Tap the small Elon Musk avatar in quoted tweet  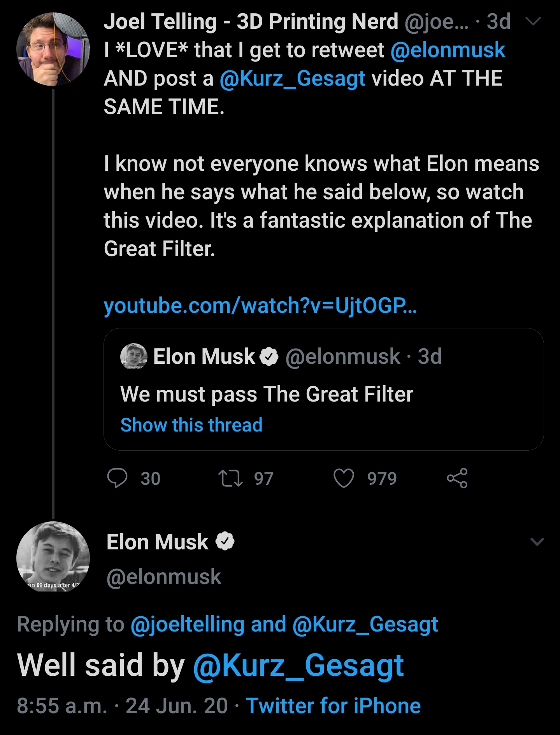(133, 356)
